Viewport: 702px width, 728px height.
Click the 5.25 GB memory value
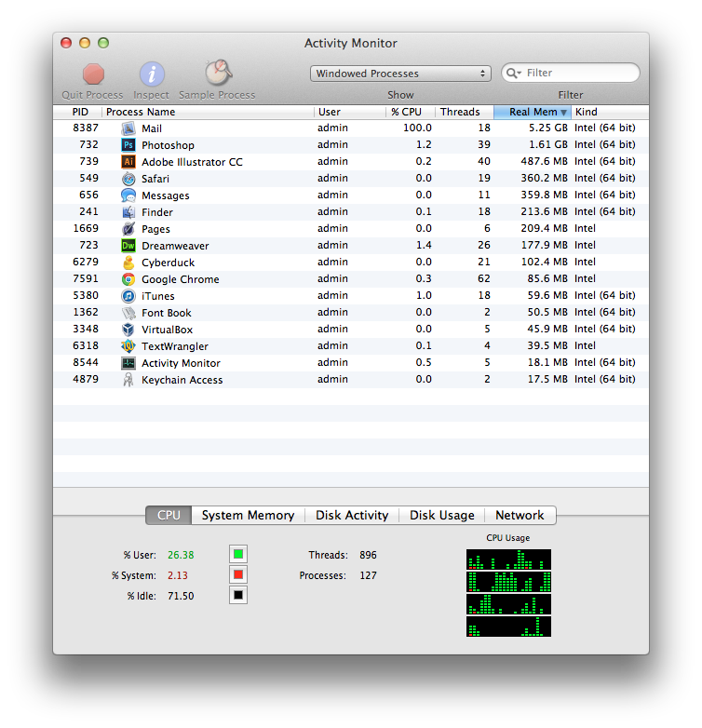(x=548, y=128)
